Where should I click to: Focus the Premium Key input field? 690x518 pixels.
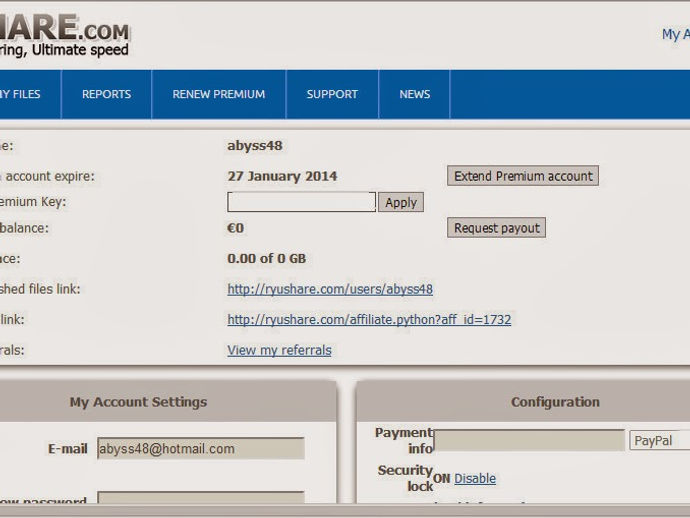tap(301, 202)
